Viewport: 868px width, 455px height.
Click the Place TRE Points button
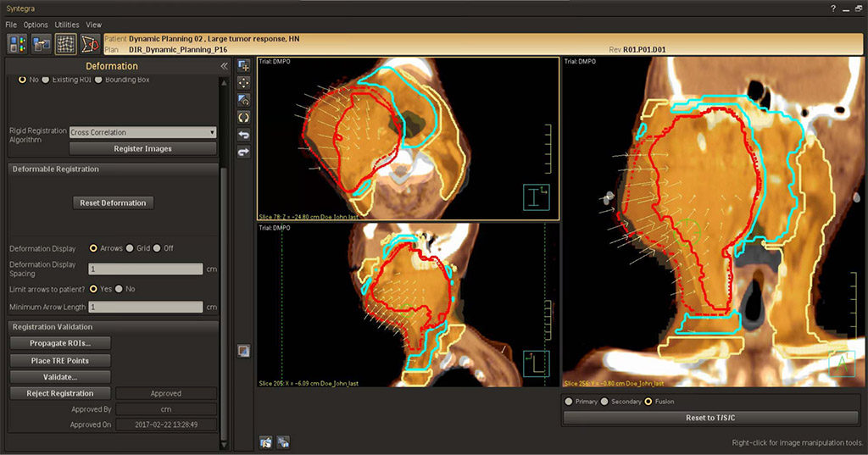[x=60, y=360]
